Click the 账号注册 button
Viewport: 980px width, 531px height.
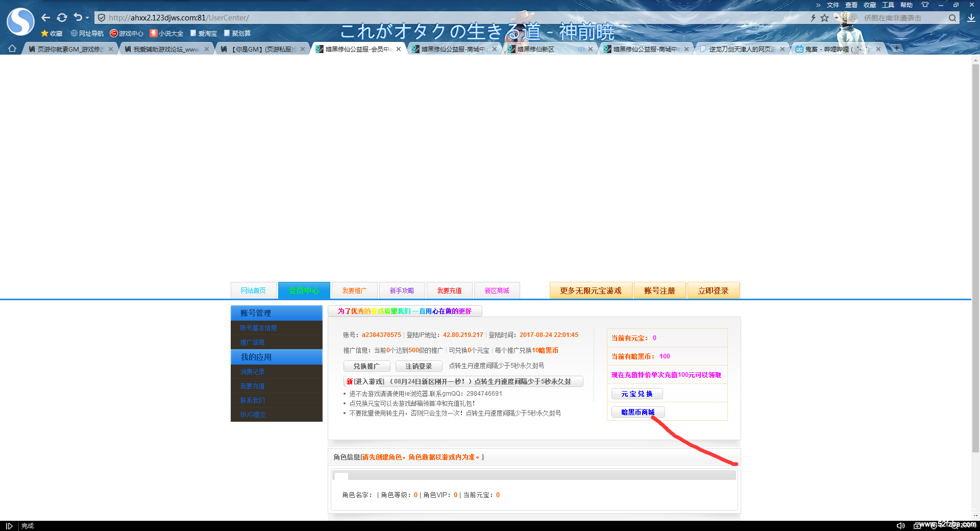[660, 291]
